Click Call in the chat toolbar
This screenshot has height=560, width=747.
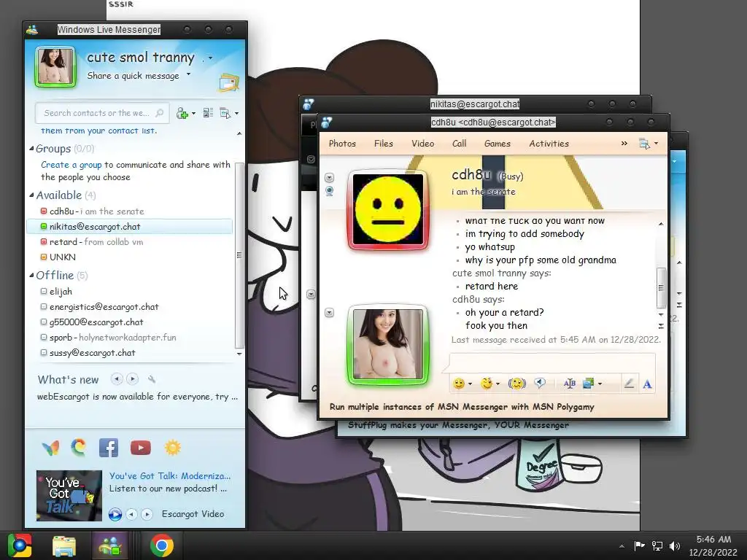[460, 144]
